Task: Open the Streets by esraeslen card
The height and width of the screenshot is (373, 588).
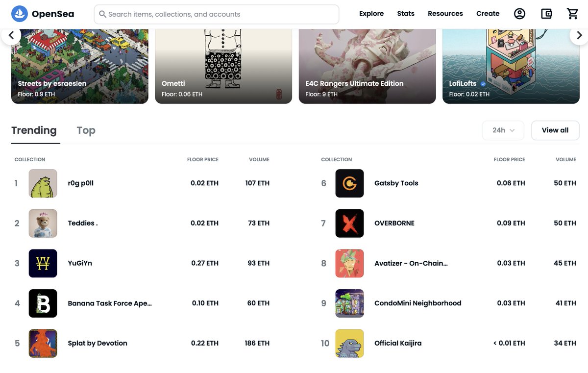Action: 80,66
